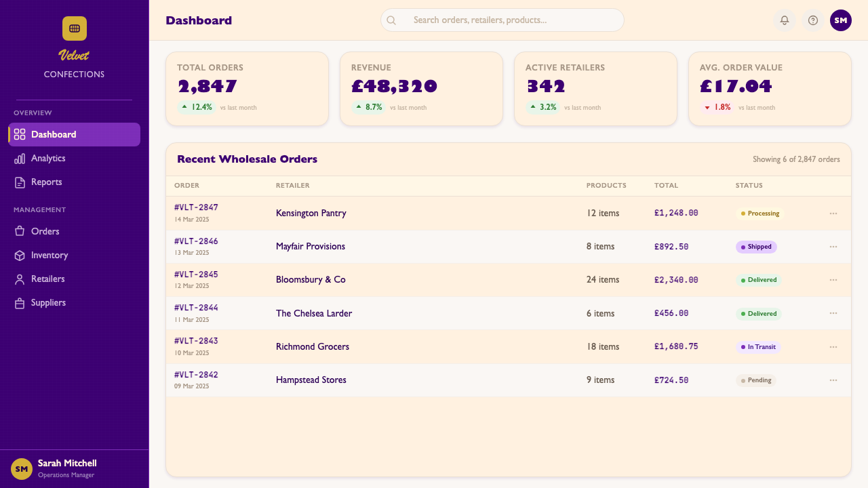Viewport: 868px width, 488px height.
Task: Open the Orders management page
Action: [x=74, y=231]
